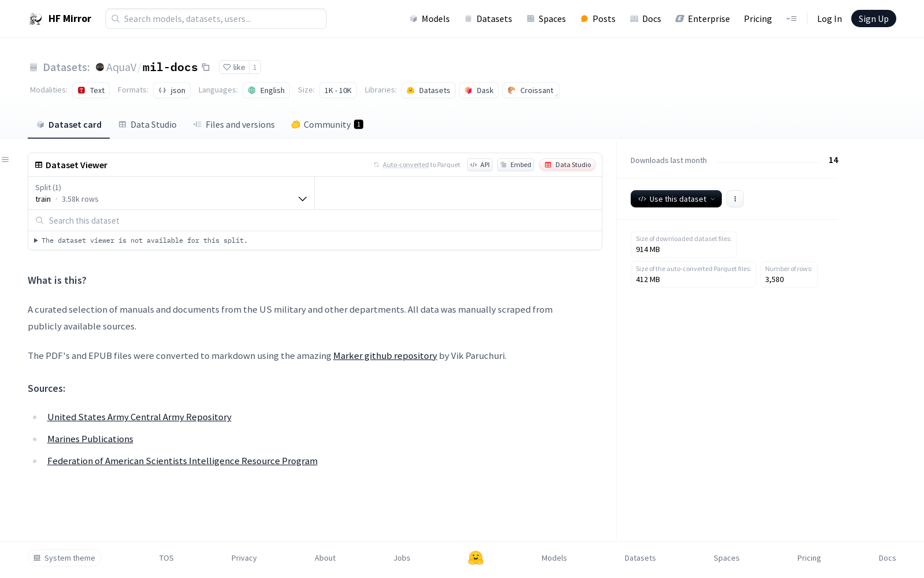Screen dimensions: 924x578
Task: Click the Jobs footer link
Action: click(x=402, y=558)
